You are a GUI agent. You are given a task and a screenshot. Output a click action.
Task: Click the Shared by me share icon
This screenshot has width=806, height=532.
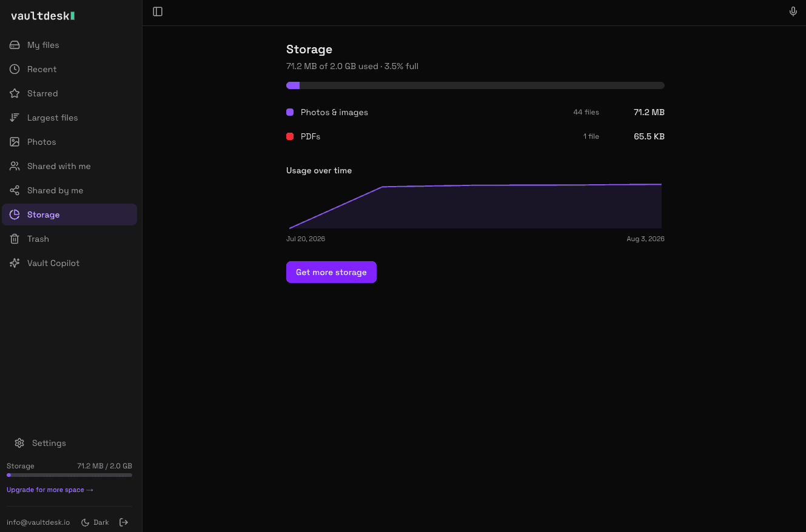point(15,190)
